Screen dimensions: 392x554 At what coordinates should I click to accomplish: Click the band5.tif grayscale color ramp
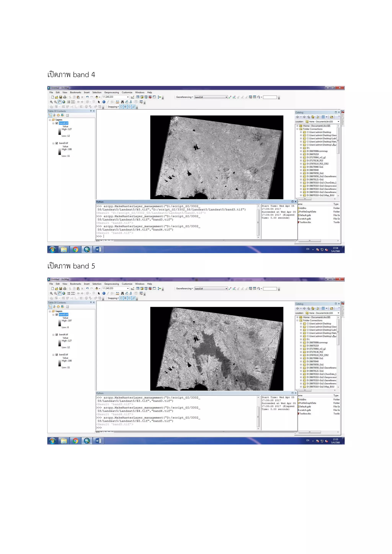tap(60, 323)
